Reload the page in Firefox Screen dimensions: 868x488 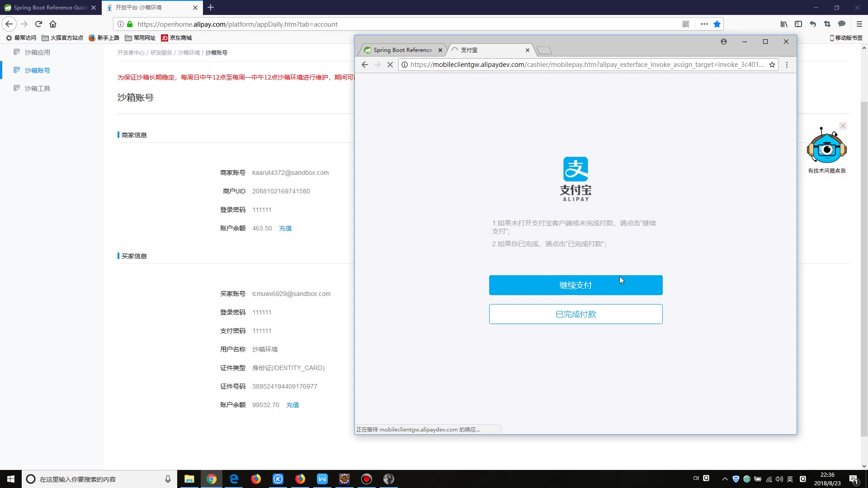38,24
